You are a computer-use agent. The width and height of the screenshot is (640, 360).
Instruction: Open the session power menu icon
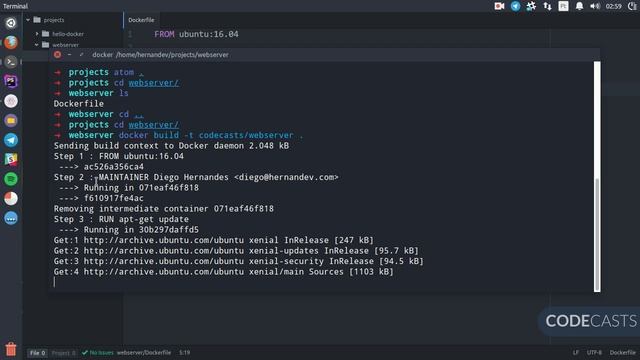coord(632,6)
